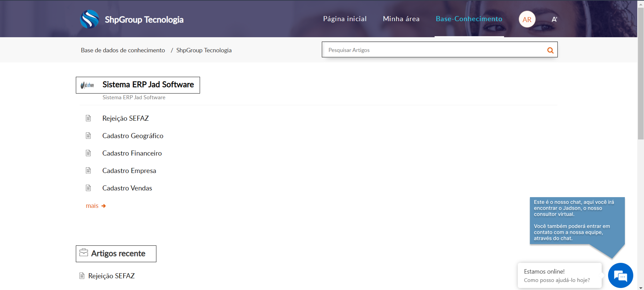644x290 pixels.
Task: Open the Minha área tab
Action: (x=401, y=19)
